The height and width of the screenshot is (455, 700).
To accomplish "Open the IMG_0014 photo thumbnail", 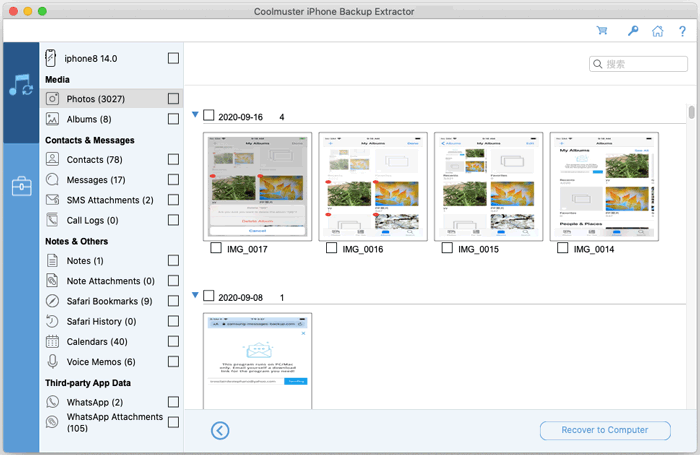I will pyautogui.click(x=604, y=187).
